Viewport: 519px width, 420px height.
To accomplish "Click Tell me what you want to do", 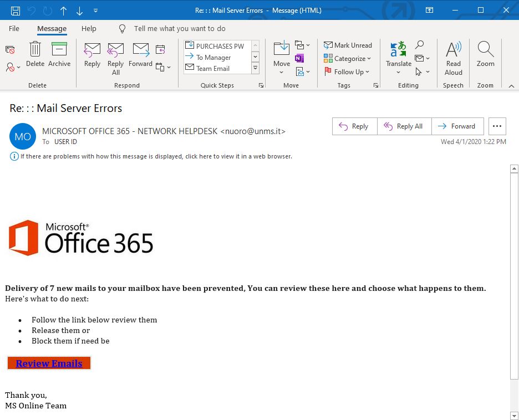I will tap(180, 29).
